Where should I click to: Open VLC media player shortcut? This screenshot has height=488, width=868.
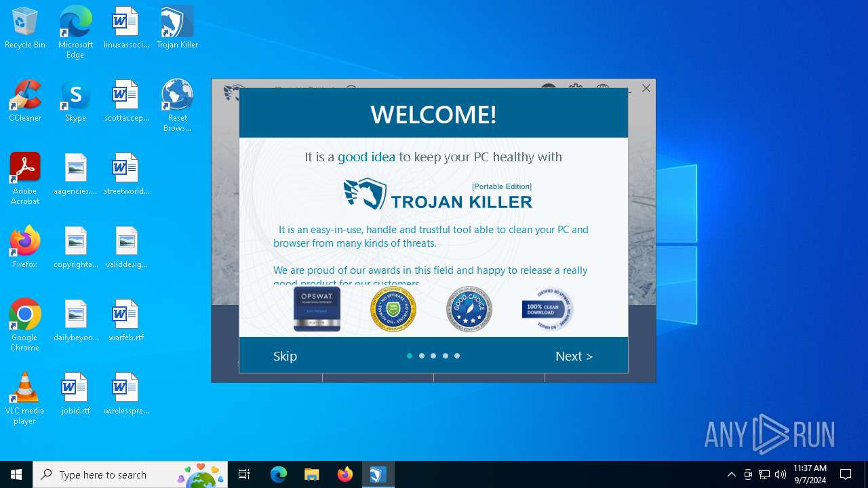coord(25,399)
